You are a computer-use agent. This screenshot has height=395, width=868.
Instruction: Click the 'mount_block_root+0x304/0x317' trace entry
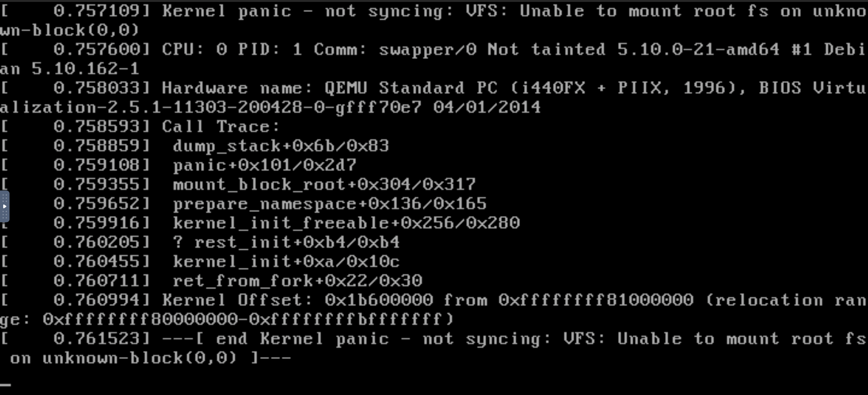(x=324, y=184)
